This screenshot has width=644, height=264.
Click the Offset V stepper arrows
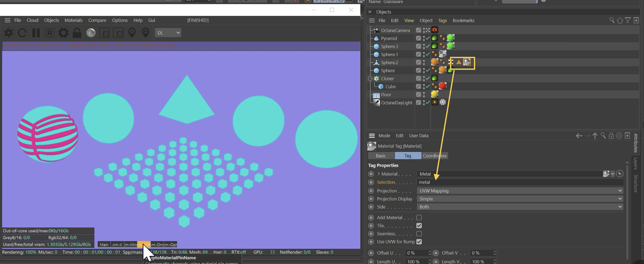tap(495, 253)
